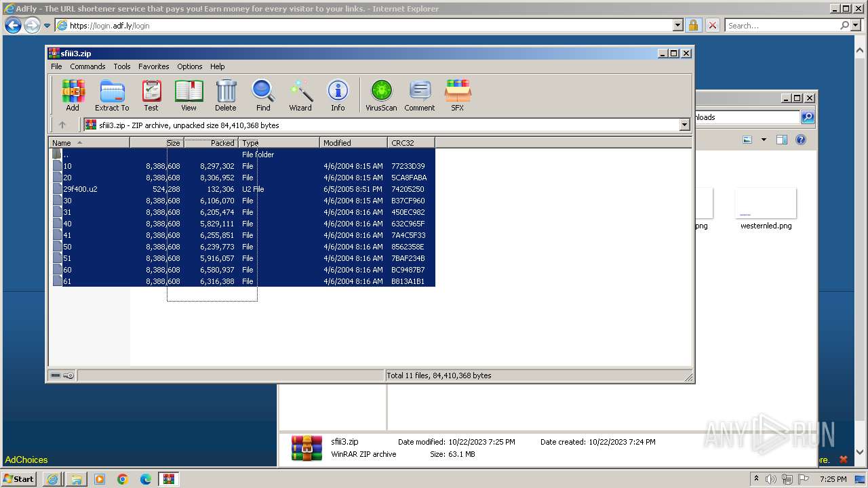Click the search magnifier in IE search box
The image size is (868, 488).
[x=844, y=25]
